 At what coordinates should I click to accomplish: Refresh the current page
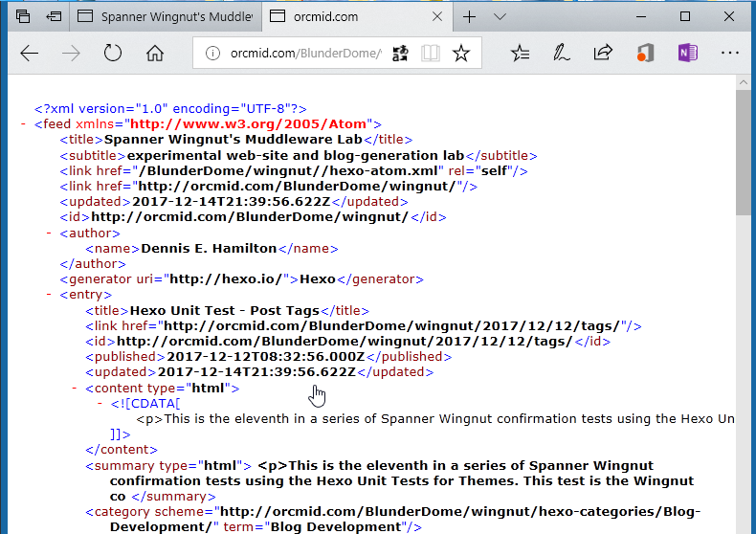113,54
